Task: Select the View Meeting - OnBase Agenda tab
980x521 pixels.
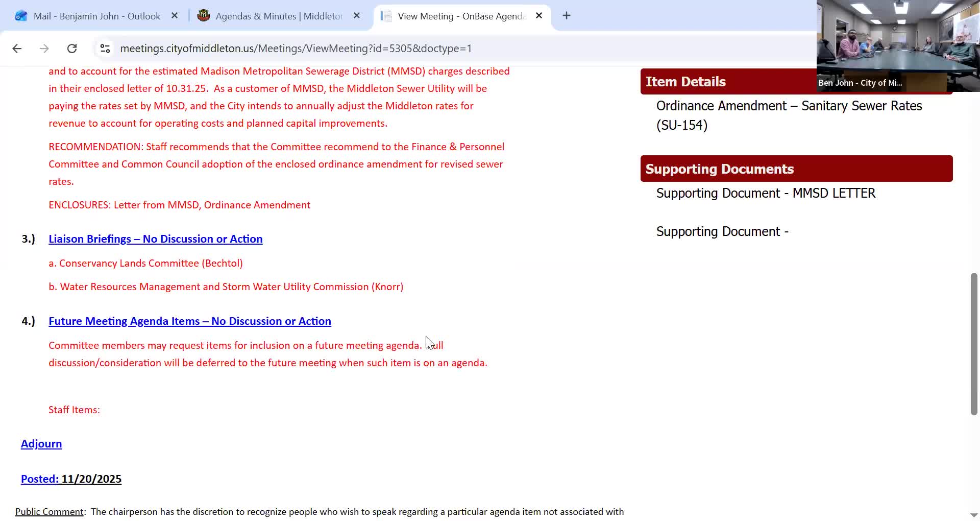Action: click(x=461, y=16)
